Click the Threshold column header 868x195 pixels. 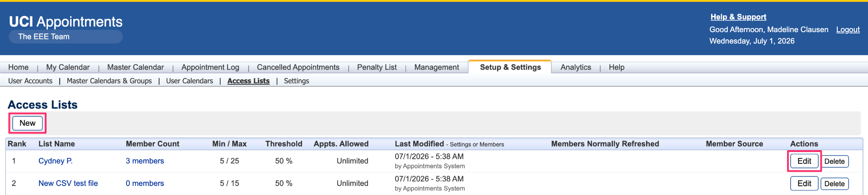tap(284, 144)
